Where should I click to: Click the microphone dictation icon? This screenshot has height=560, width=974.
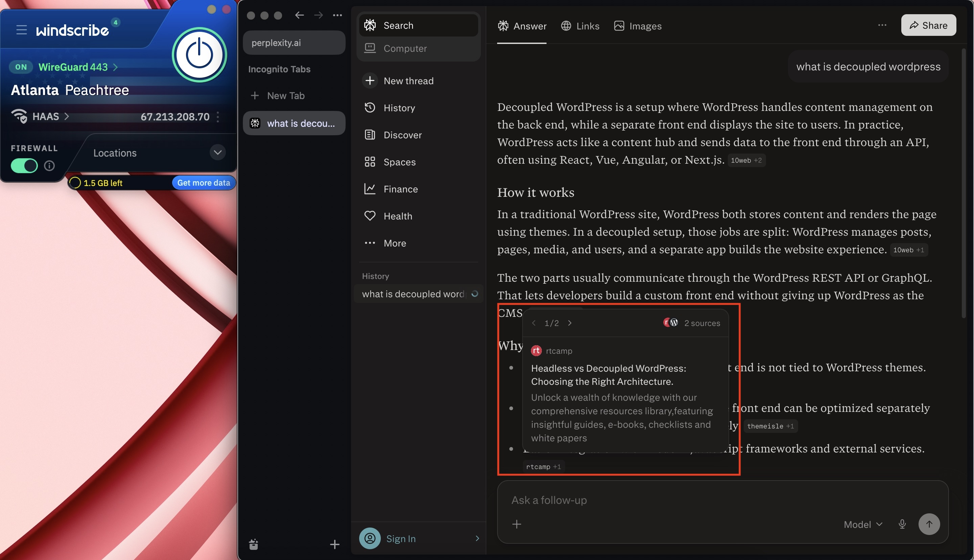902,524
